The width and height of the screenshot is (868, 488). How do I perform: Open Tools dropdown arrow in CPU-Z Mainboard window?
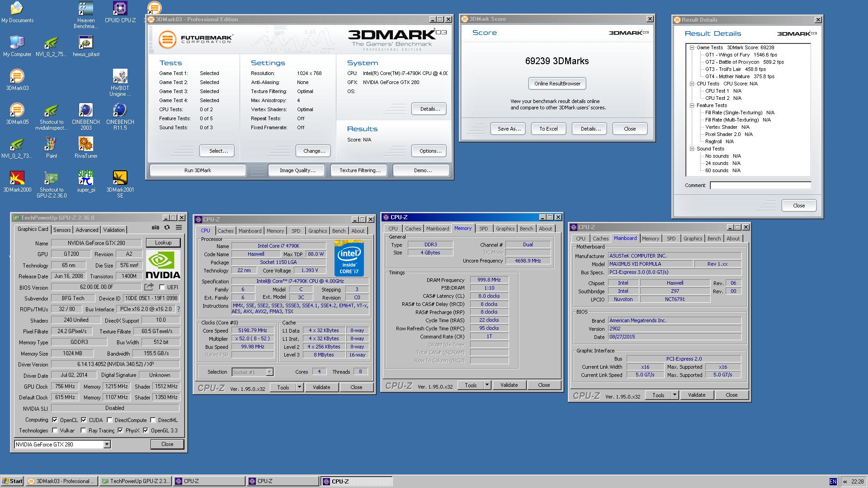tap(675, 395)
